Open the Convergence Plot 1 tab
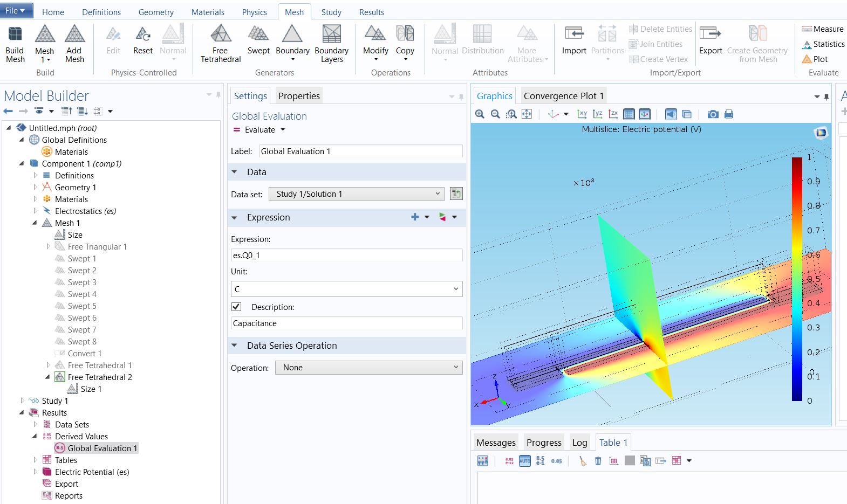The width and height of the screenshot is (847, 504). pos(563,96)
